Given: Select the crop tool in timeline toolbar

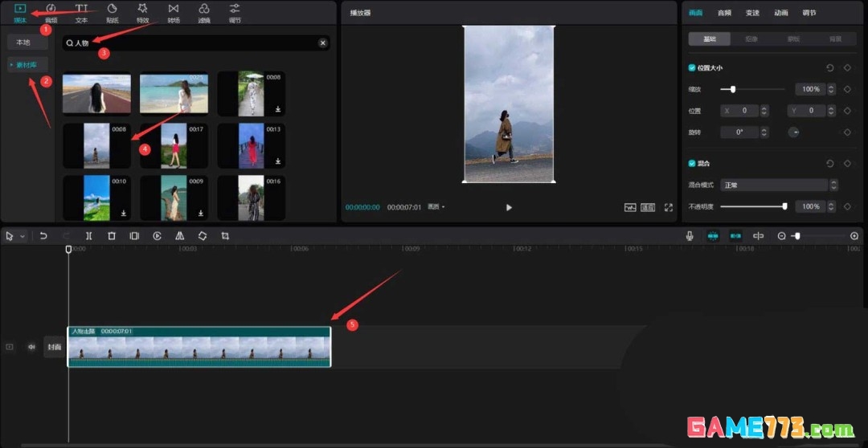Looking at the screenshot, I should [x=225, y=236].
